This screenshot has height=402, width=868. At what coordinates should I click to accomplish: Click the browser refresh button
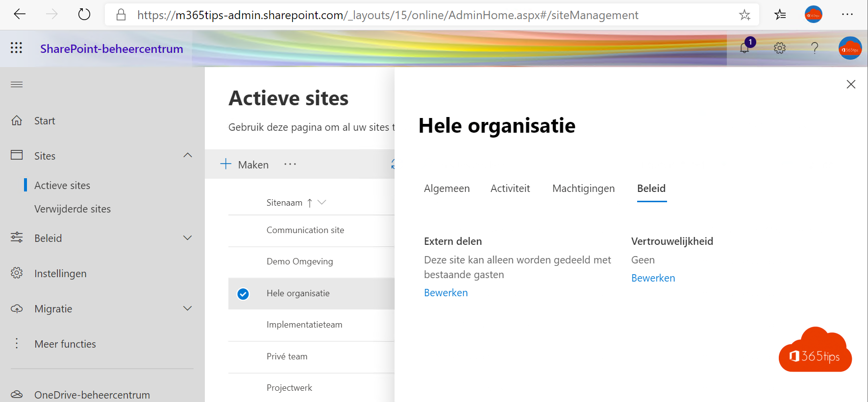coord(84,15)
